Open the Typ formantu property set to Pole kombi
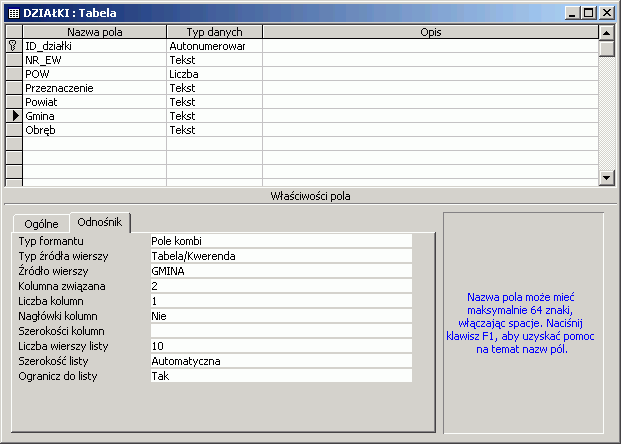621x444 pixels. [x=280, y=241]
